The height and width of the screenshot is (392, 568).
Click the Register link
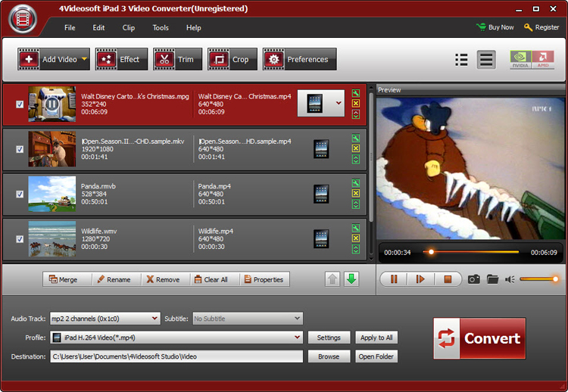(541, 27)
